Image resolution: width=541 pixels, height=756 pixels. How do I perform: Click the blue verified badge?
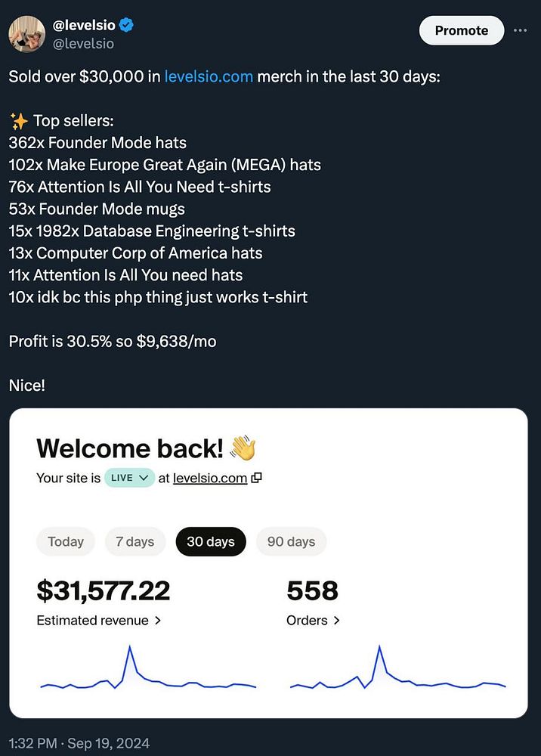pyautogui.click(x=127, y=25)
